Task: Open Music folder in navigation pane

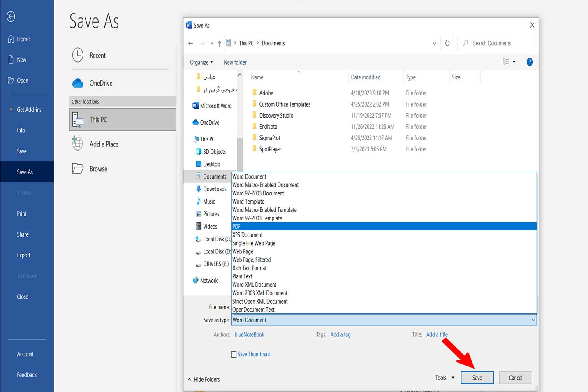Action: (206, 202)
